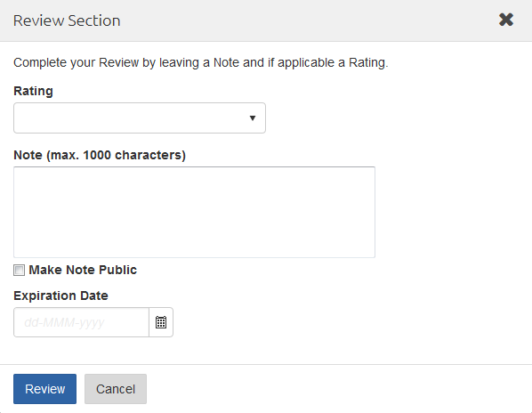Open the calendar date picker icon
Viewport: 532px width, 413px height.
pyautogui.click(x=161, y=322)
